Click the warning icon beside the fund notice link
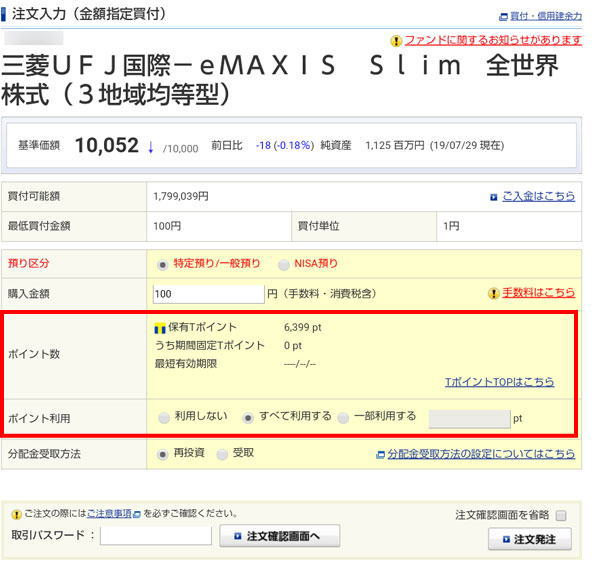 (x=396, y=40)
